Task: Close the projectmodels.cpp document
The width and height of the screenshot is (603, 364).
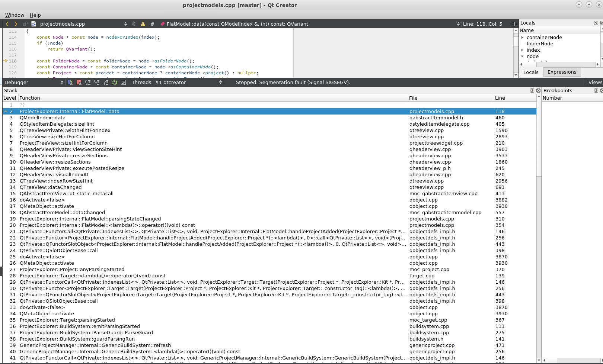Action: click(x=133, y=24)
